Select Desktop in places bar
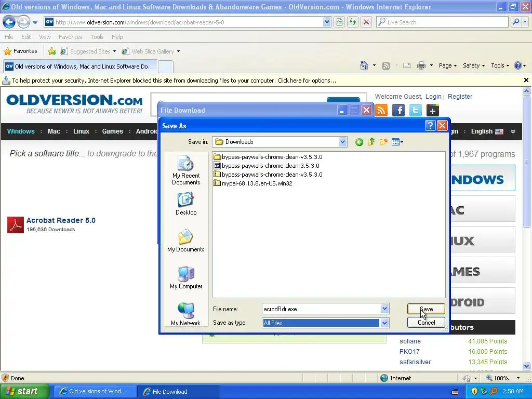 (x=186, y=204)
